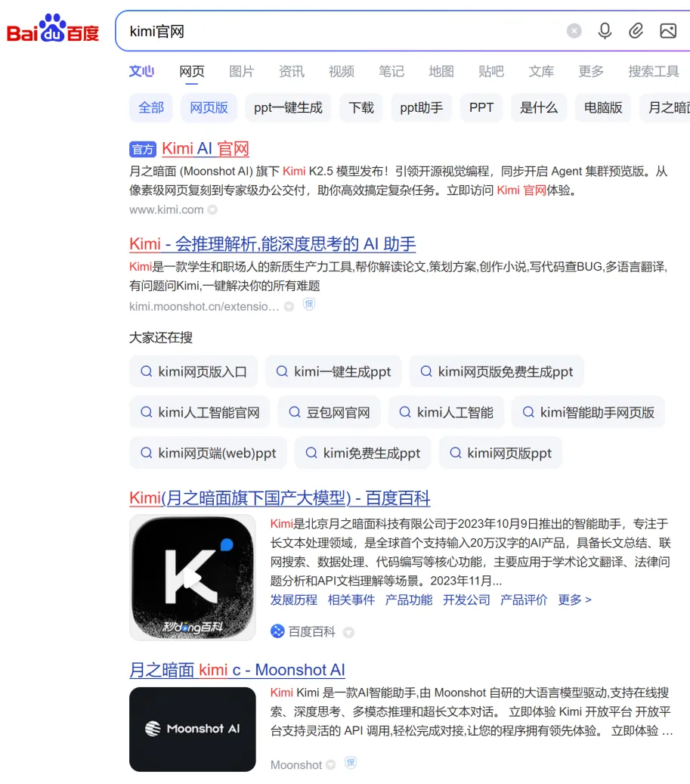Search suggestion kimi网页版ppt
The height and width of the screenshot is (784, 690).
pos(500,453)
